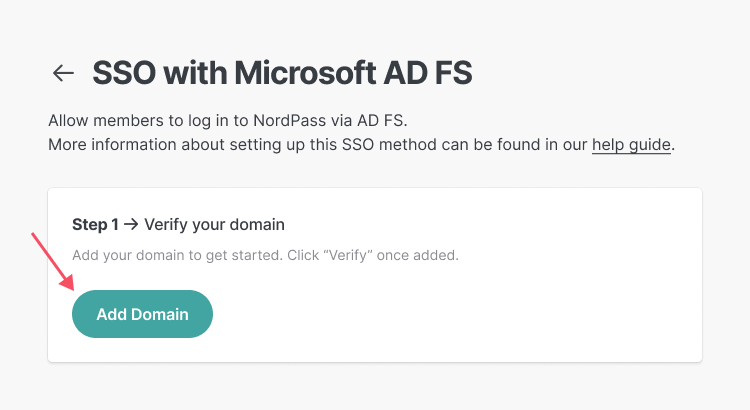Click the quoted word Verify in the hint
Image resolution: width=750 pixels, height=410 pixels.
tap(348, 255)
